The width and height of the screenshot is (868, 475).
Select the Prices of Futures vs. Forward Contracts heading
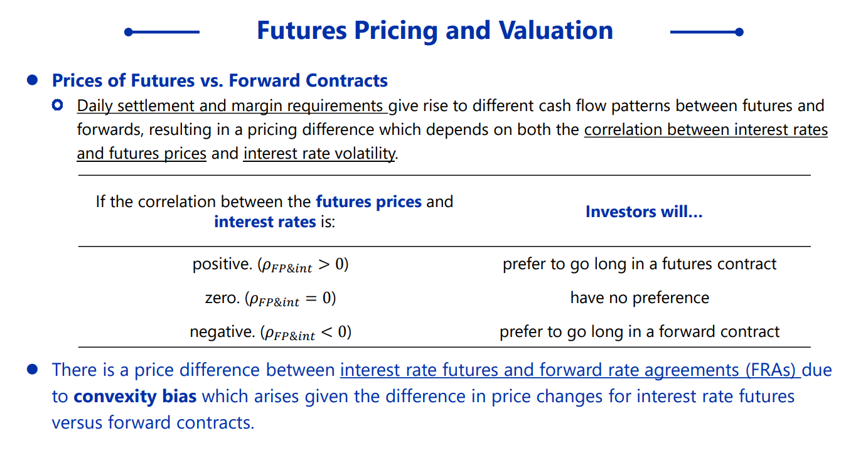[220, 81]
